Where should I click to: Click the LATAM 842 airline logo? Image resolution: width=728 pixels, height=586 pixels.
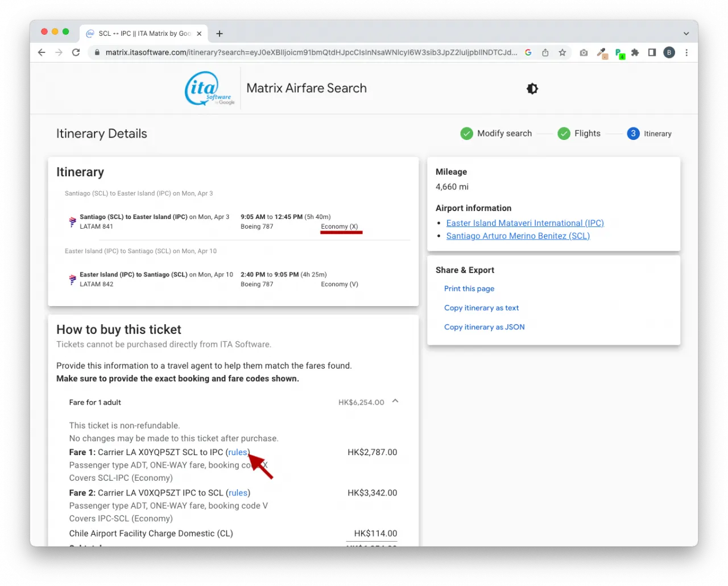(72, 279)
